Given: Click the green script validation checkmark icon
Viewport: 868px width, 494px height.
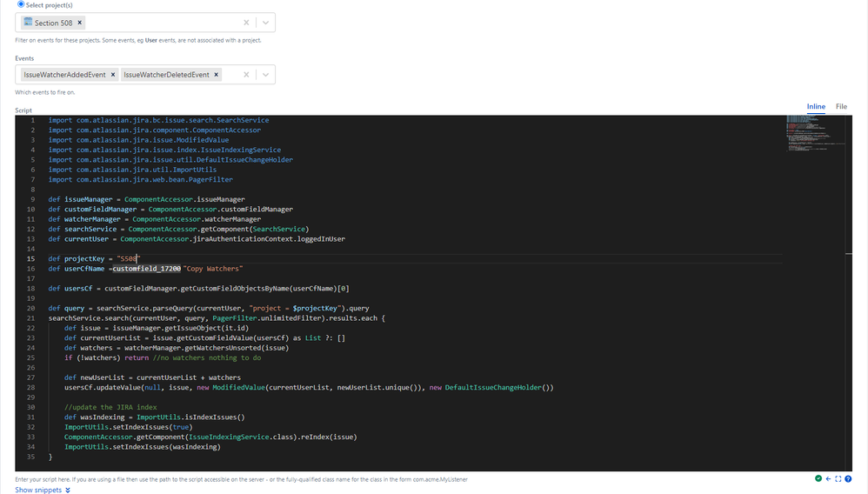Looking at the screenshot, I should click(818, 478).
